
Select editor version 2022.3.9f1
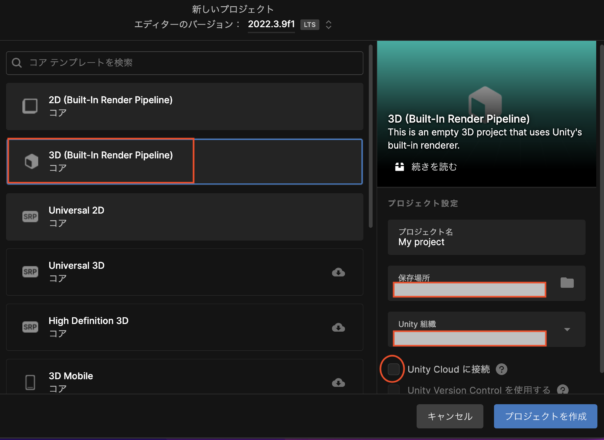click(271, 24)
